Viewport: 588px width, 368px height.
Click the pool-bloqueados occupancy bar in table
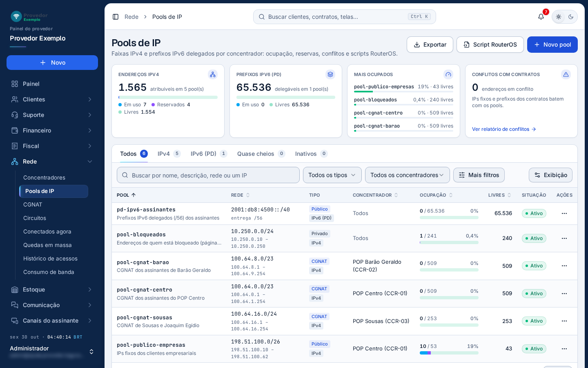pos(449,242)
